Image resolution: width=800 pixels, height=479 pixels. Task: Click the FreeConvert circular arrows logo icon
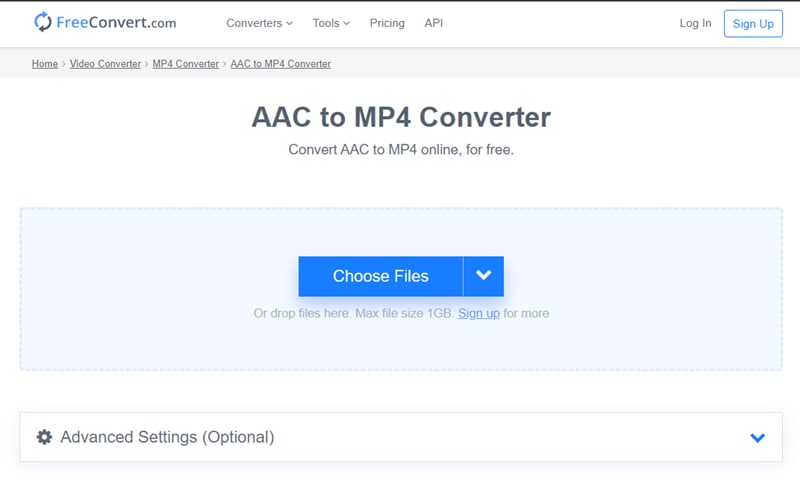click(43, 22)
